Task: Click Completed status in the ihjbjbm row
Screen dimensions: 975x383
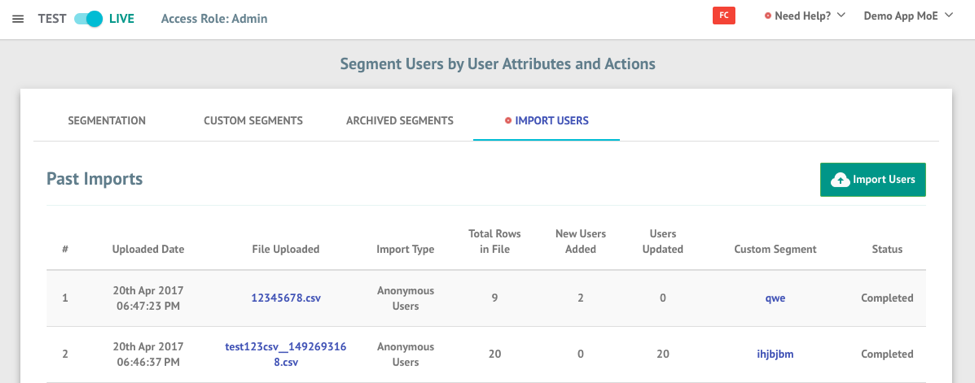Action: (x=887, y=354)
